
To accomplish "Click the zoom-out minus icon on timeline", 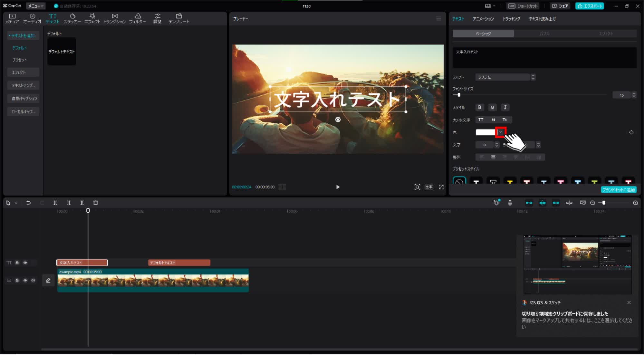I will 592,203.
